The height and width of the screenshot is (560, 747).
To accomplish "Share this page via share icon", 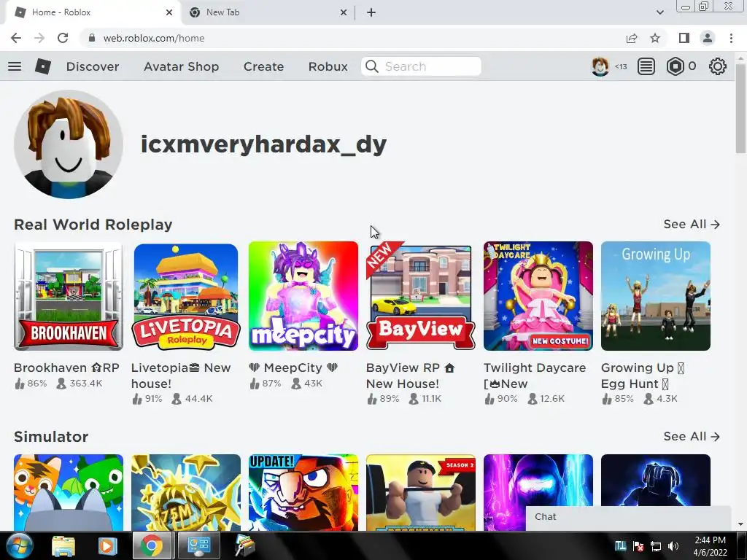I will coord(632,38).
